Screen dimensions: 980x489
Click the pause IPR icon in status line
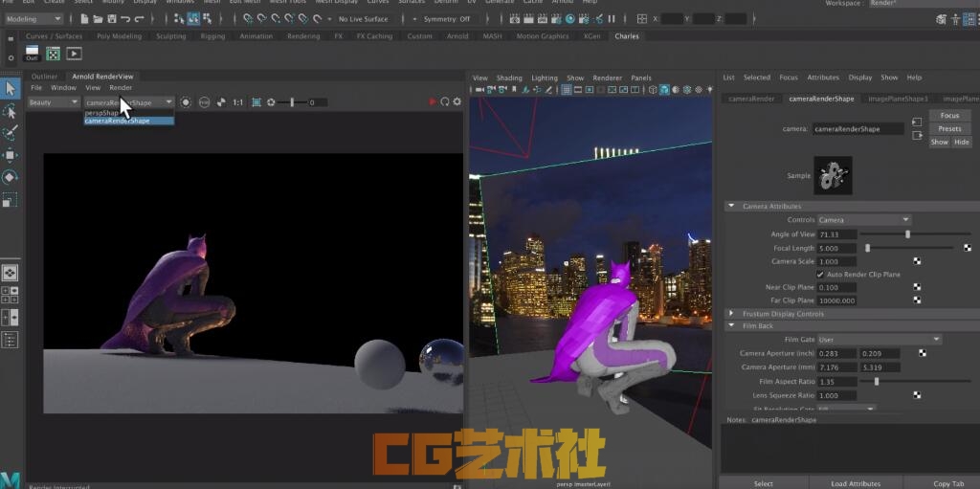pos(612,19)
